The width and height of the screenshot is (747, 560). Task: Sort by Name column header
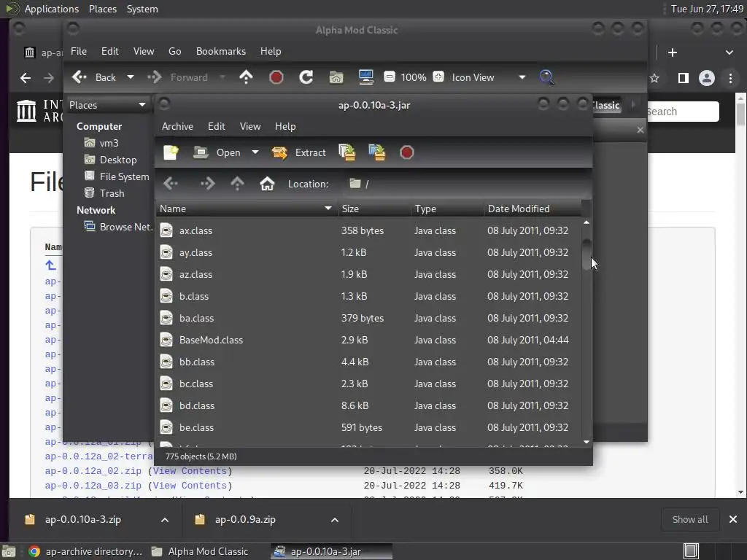(x=246, y=209)
